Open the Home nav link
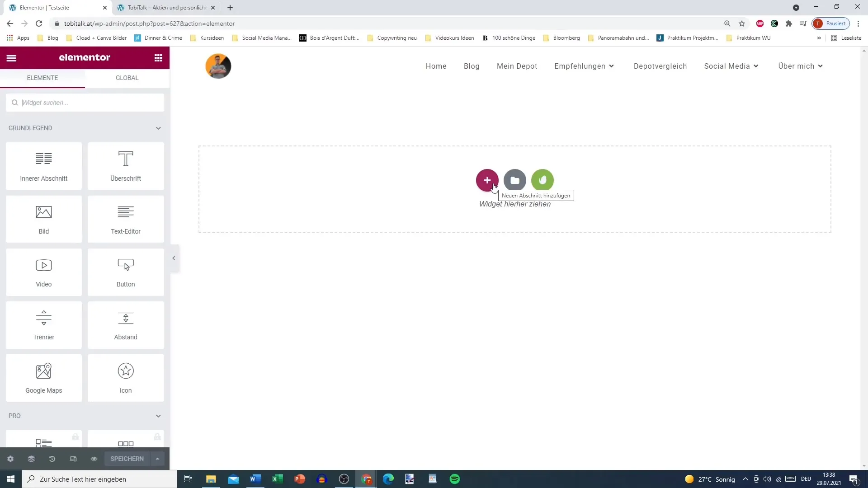 (436, 66)
